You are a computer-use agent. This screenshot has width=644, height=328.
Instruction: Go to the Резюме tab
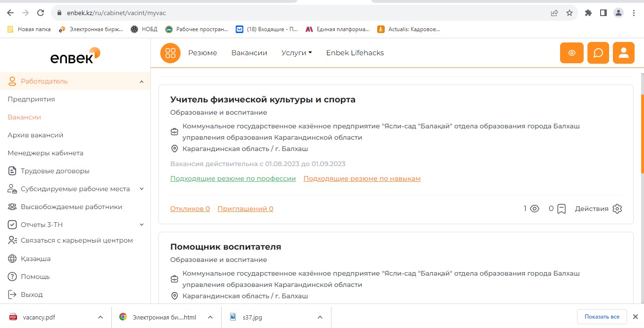[x=203, y=53]
